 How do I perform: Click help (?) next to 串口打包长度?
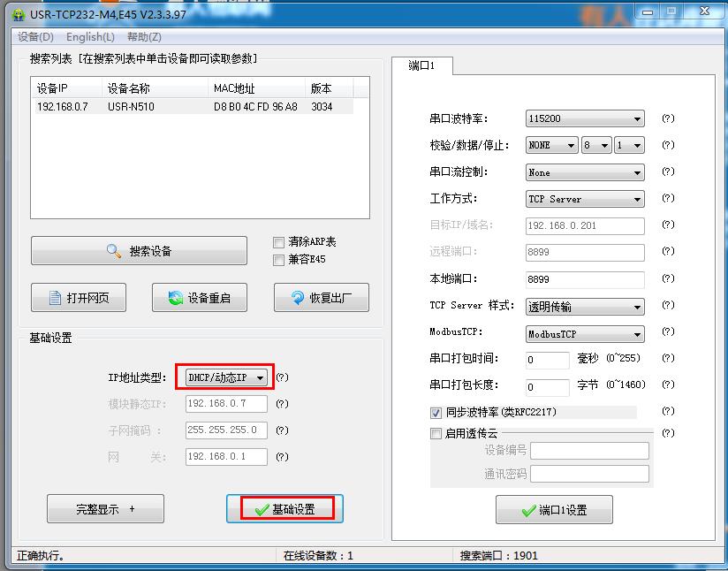(668, 384)
